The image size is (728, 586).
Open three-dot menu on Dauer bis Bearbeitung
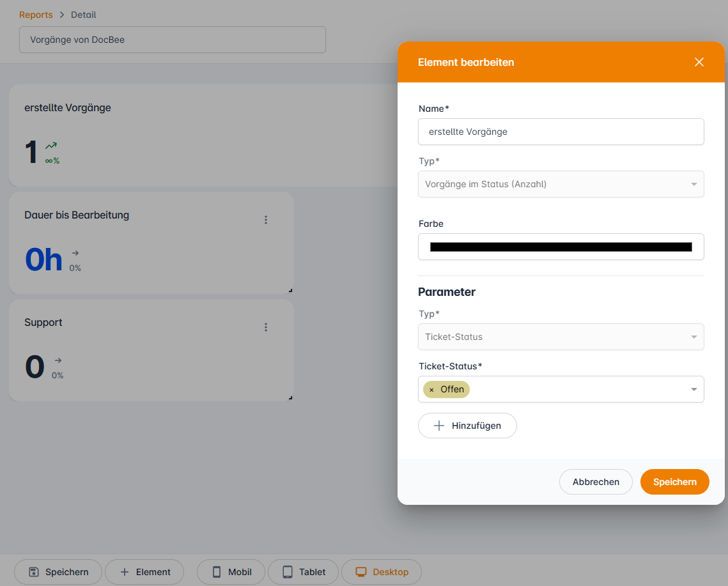click(266, 220)
